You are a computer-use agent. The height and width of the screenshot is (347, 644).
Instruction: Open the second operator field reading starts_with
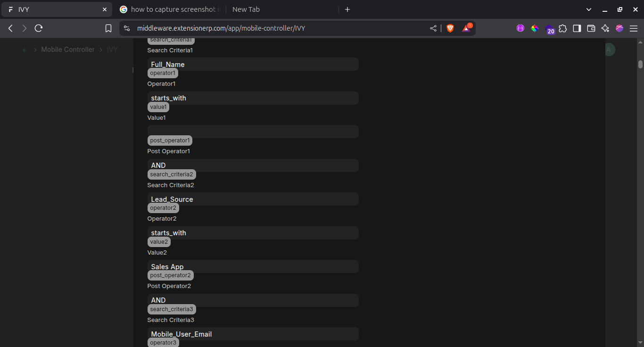tap(253, 233)
